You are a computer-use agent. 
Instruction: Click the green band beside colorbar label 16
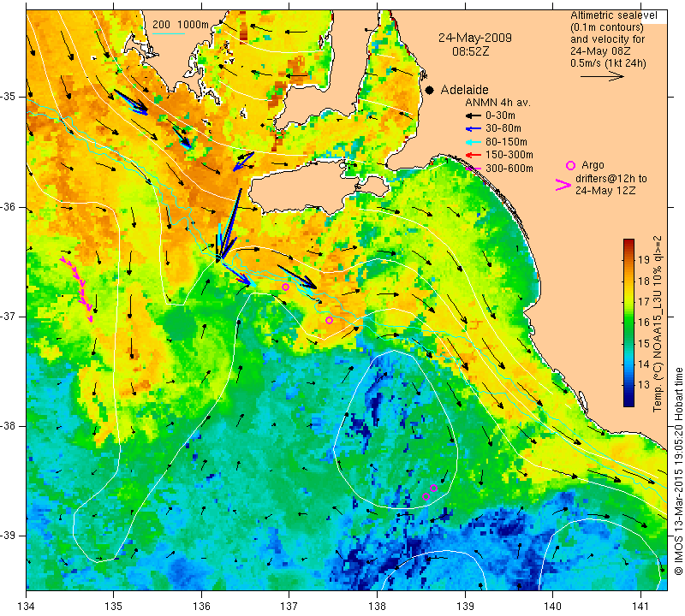(628, 323)
